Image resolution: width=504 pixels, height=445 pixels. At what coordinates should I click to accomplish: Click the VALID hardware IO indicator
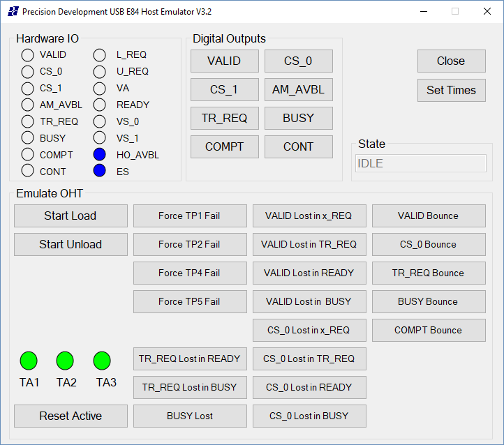(x=28, y=55)
